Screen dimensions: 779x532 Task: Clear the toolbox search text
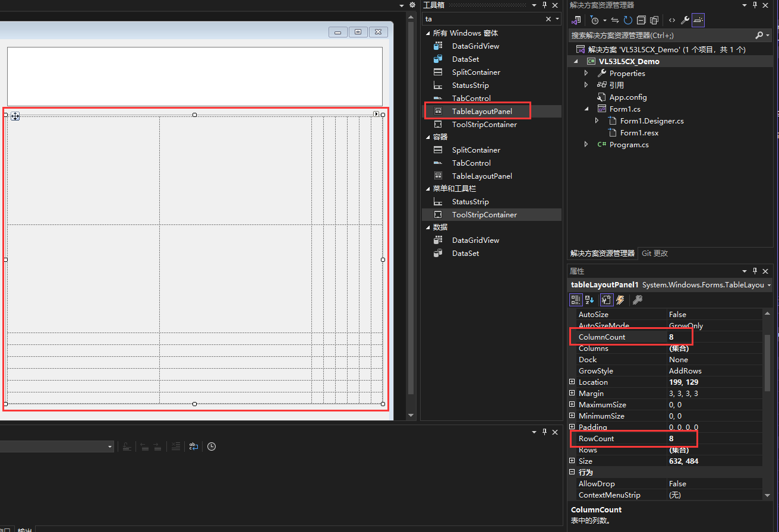pyautogui.click(x=548, y=19)
